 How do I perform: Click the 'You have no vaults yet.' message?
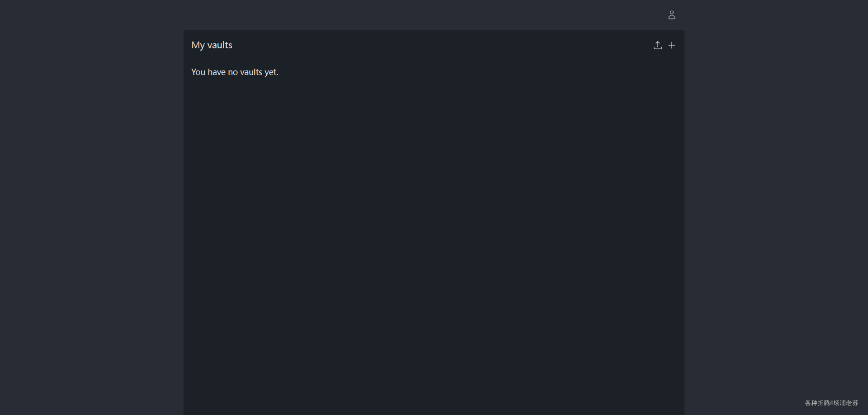click(x=234, y=72)
